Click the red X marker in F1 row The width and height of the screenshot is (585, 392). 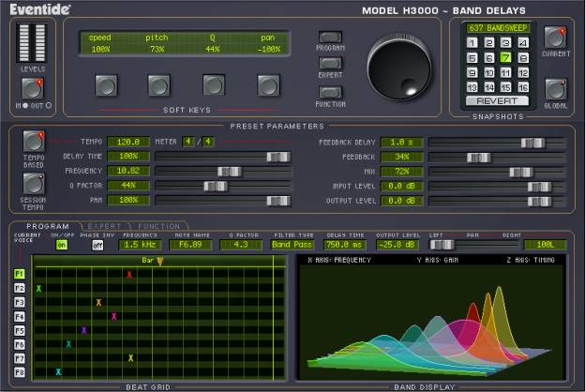(x=129, y=275)
